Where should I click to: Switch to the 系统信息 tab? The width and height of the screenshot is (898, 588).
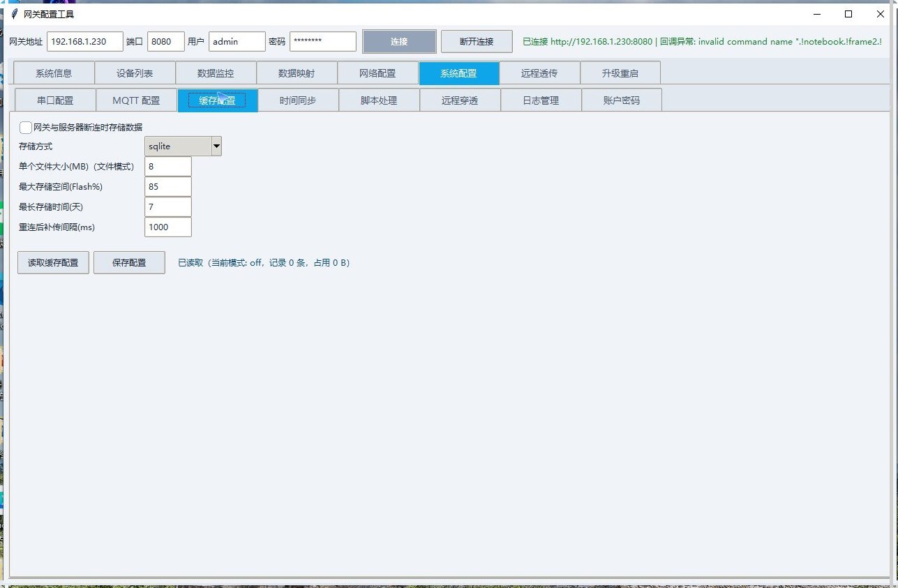(54, 73)
